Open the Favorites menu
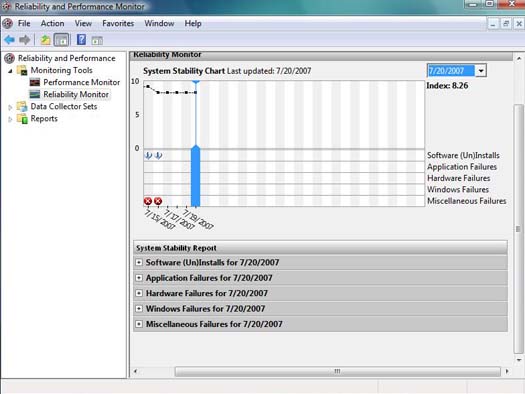525x394 pixels. [x=118, y=23]
